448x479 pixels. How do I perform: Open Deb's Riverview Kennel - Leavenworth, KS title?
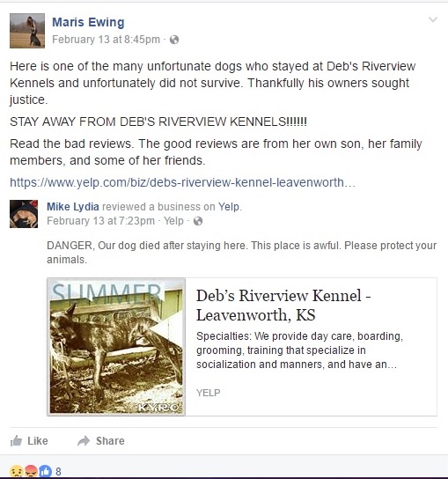pos(283,306)
